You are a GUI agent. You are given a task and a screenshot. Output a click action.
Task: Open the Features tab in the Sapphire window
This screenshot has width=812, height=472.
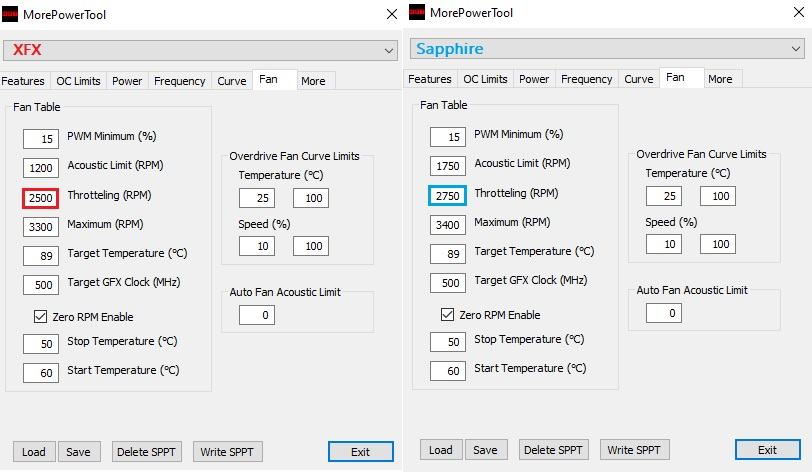[x=430, y=79]
